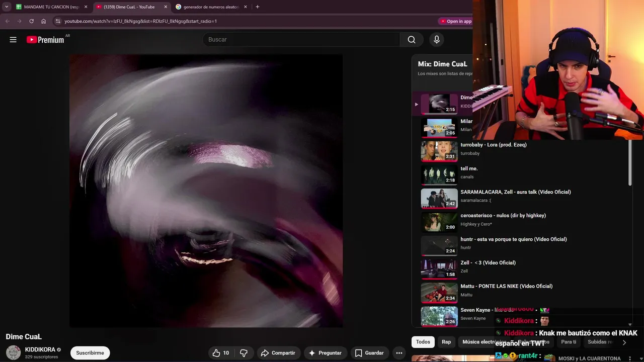Save video with the Guardar button
Screen dimensions: 644x362
point(369,353)
